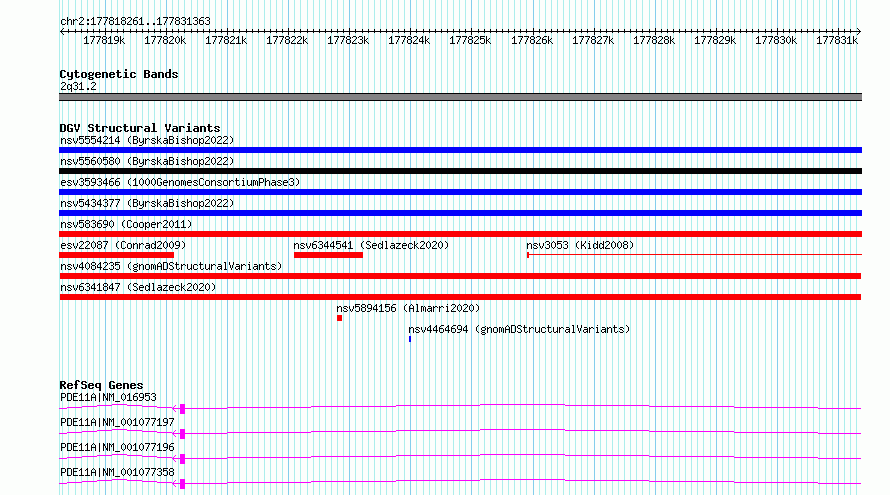Screen dimensions: 890x495
Task: Click the tiny nsv4464694 blue marker
Action: tap(410, 339)
